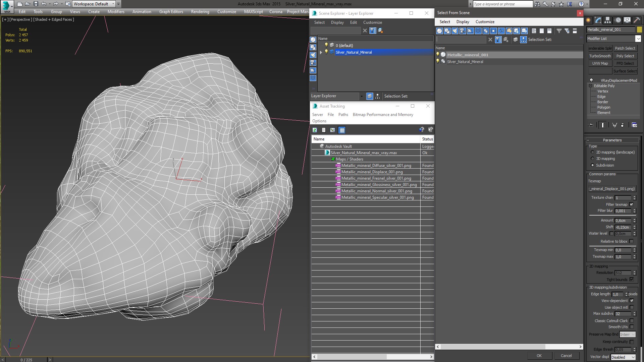This screenshot has height=362, width=644.
Task: Toggle Display Shapes filter in Select From Scene
Action: [x=447, y=31]
